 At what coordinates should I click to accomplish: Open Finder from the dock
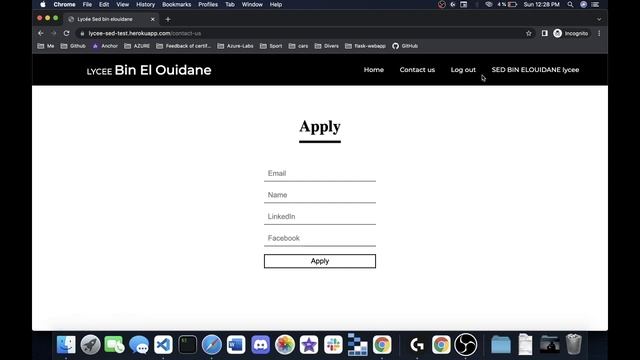click(66, 344)
